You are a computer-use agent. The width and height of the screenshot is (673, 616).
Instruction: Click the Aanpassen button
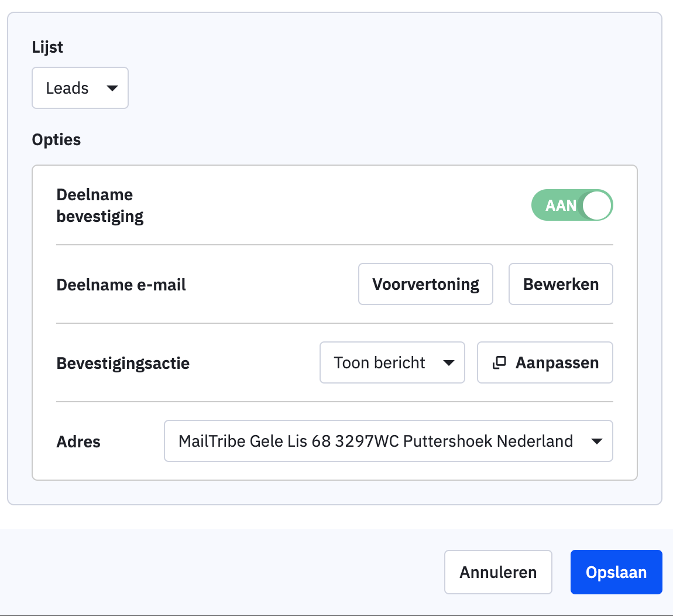(545, 363)
